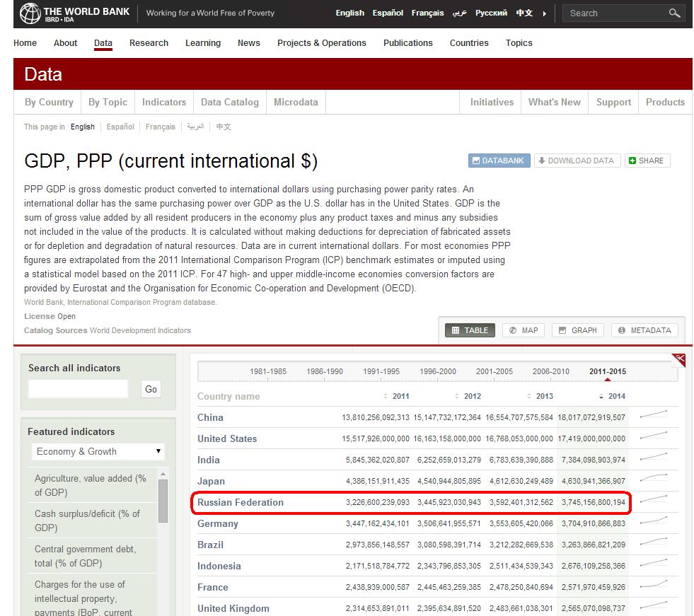Select 2006-2010 year range
This screenshot has height=616, width=694.
point(550,371)
